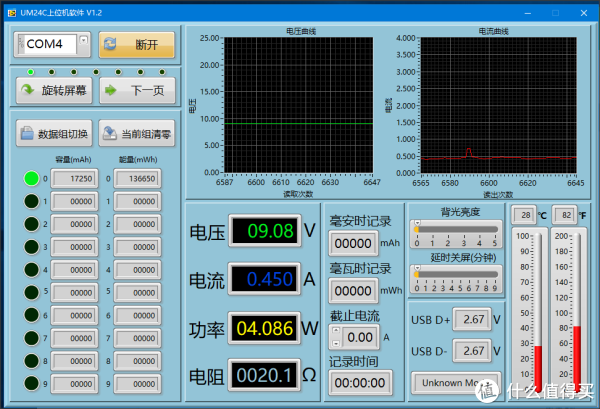Click the 截止电流 0.00 input field
Screen dimensions: 600x409
click(359, 337)
